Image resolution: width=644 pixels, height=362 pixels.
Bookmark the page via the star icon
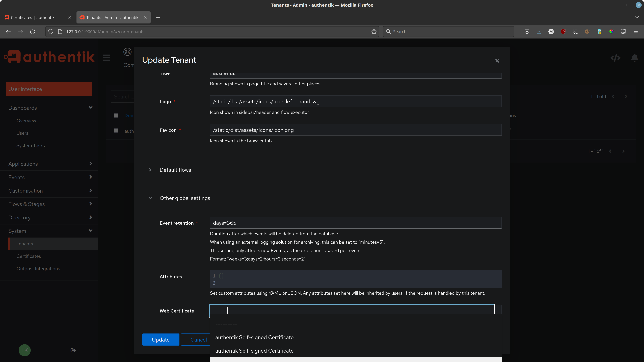(x=374, y=32)
